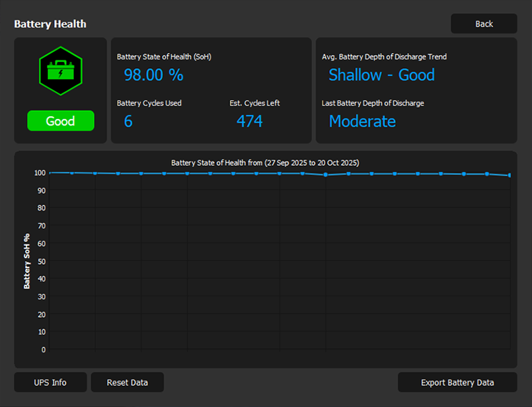532x407 pixels.
Task: Click the 100 tick on the Y axis
Action: click(x=40, y=173)
